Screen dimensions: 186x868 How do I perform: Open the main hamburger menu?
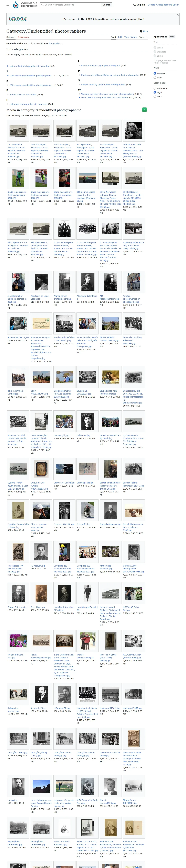8,5
